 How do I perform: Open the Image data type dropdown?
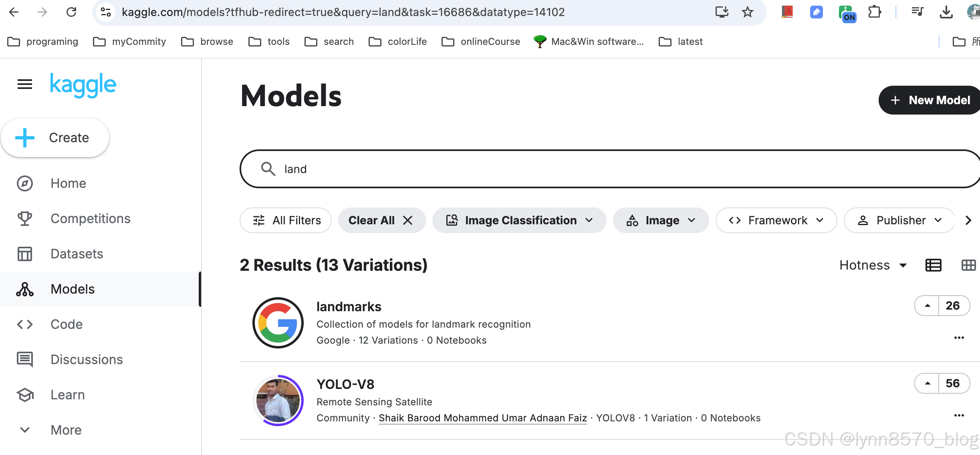click(x=661, y=220)
